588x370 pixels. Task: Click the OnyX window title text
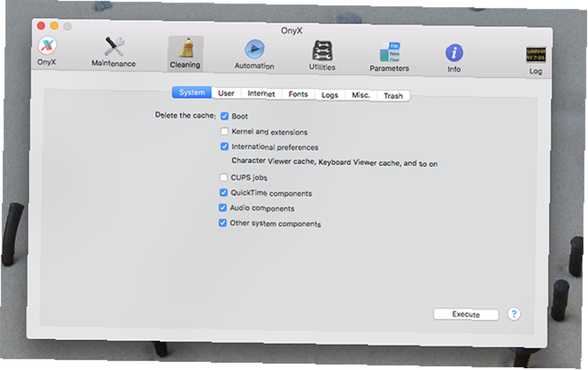292,31
